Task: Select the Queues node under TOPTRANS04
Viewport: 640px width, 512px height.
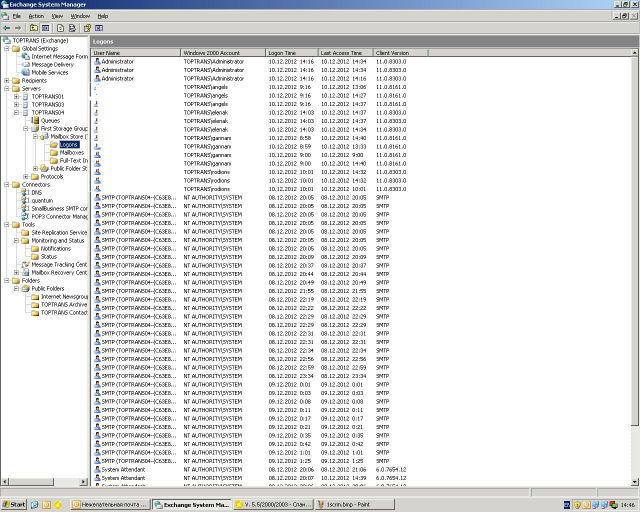Action: tap(50, 120)
